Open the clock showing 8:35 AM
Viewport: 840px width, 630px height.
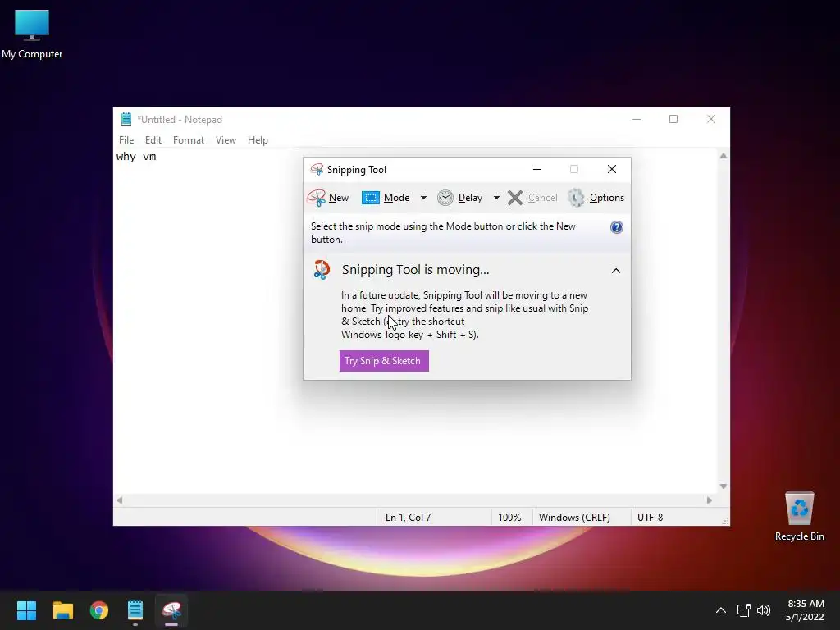(806, 610)
